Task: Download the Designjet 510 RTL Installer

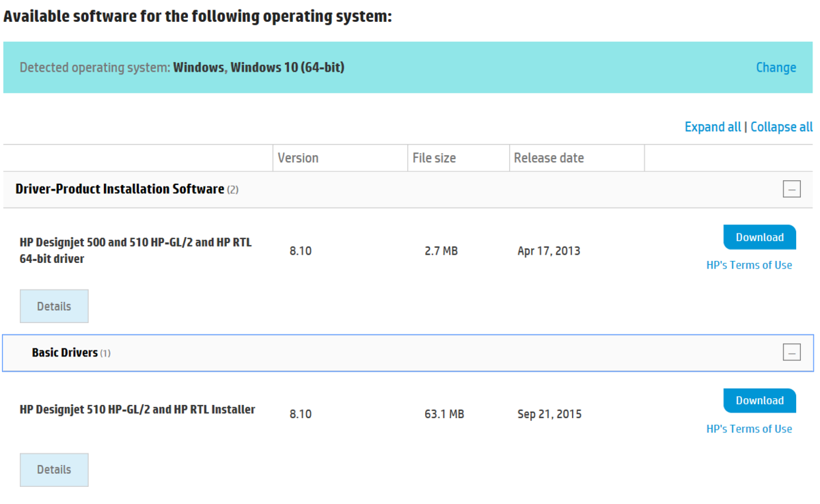Action: [759, 400]
